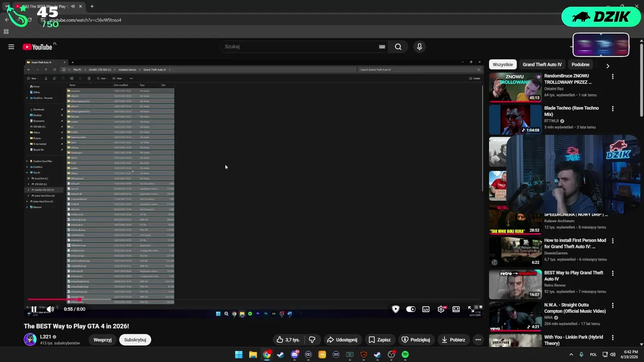This screenshot has height=362, width=644.
Task: Open options menu for RandomBruce video
Action: point(612,76)
